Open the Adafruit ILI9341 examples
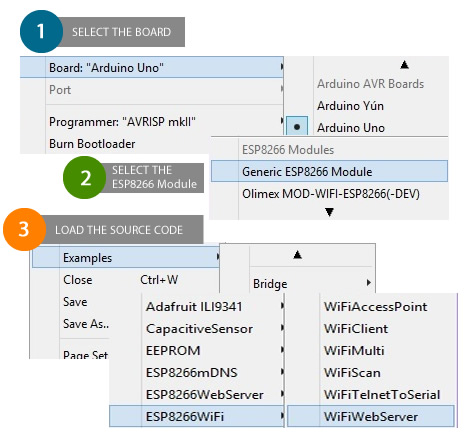This screenshot has height=436, width=465. tap(194, 307)
